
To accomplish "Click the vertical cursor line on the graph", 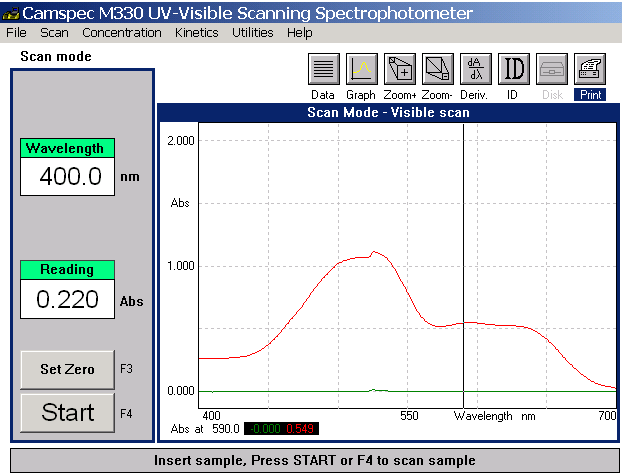I will pyautogui.click(x=463, y=266).
